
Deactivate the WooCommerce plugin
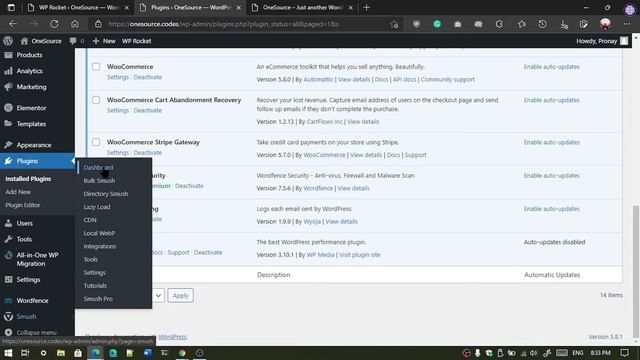148,77
